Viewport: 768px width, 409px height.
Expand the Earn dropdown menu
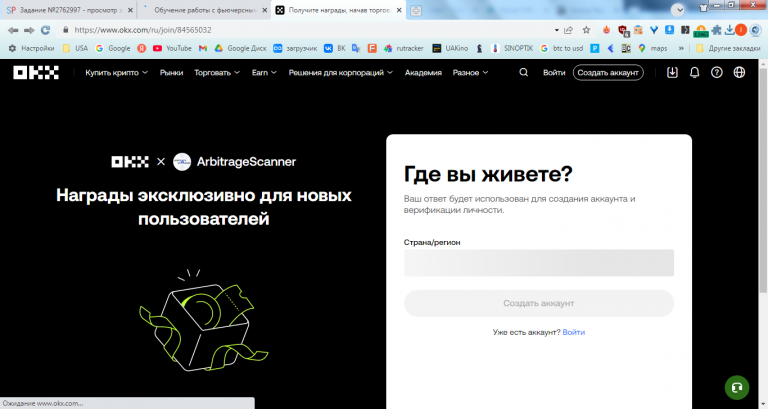coord(264,72)
